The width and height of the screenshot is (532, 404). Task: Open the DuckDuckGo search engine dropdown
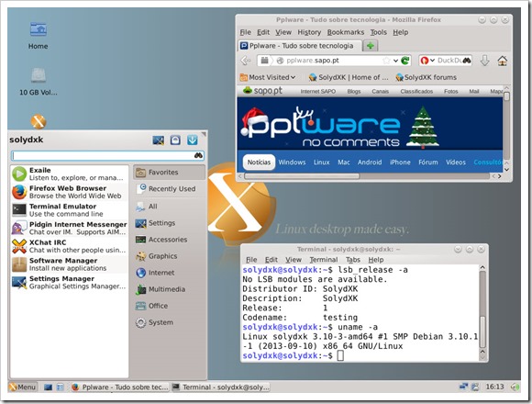pyautogui.click(x=427, y=61)
